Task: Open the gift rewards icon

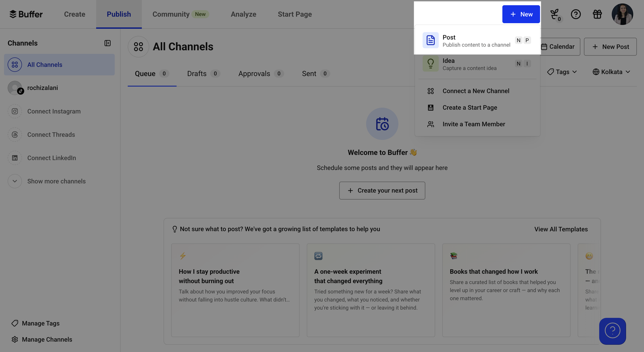Action: (x=597, y=14)
